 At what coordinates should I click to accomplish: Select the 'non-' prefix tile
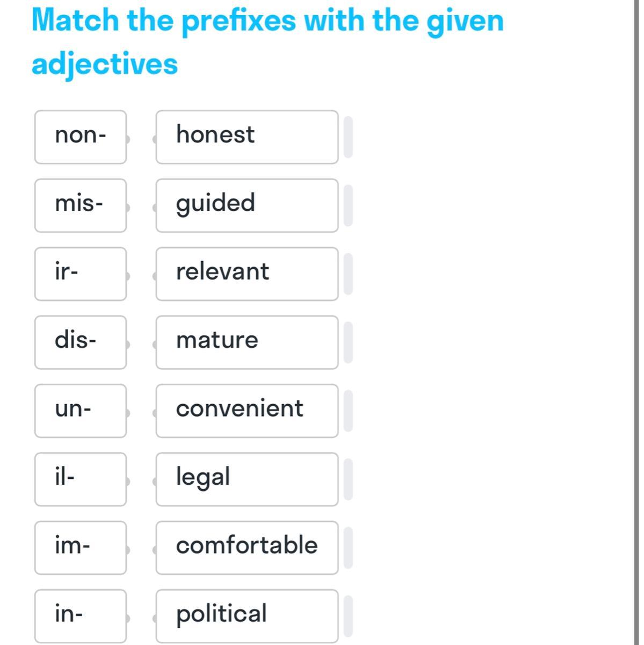pos(81,137)
